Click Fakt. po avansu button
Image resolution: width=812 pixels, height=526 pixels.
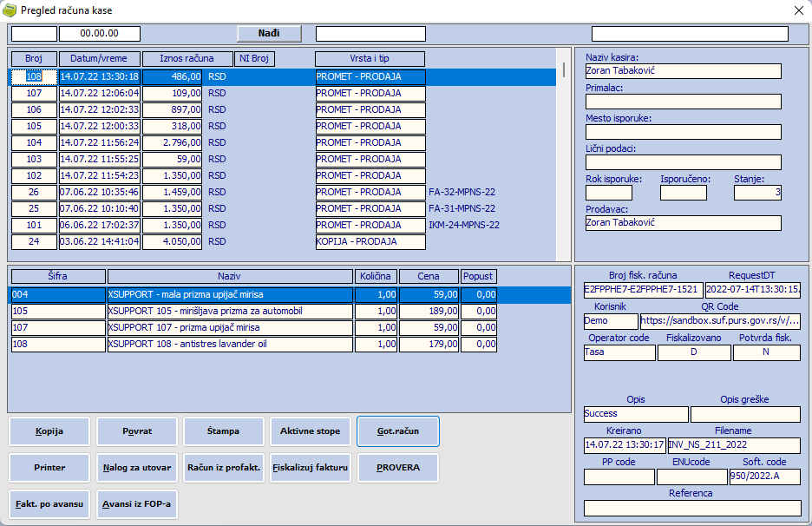click(49, 504)
